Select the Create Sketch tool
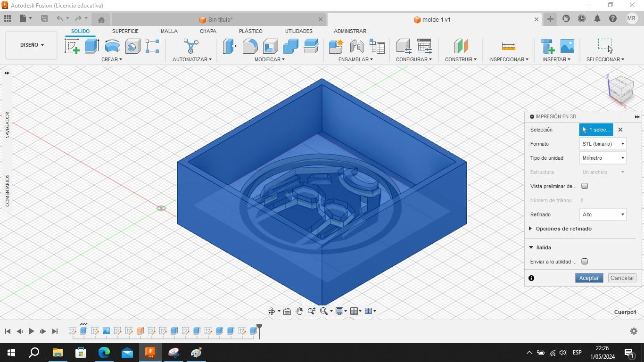This screenshot has height=362, width=644. tap(72, 46)
